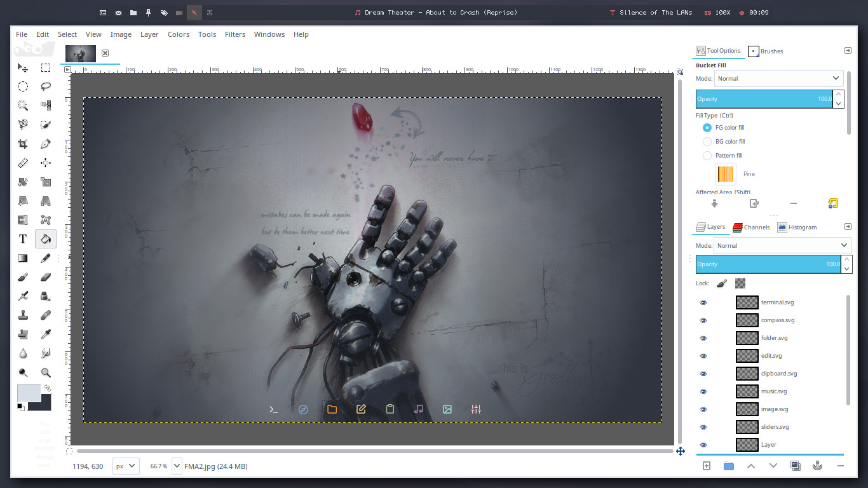The width and height of the screenshot is (868, 488).
Task: Toggle lock alpha channel checkerboard icon
Action: pos(740,283)
